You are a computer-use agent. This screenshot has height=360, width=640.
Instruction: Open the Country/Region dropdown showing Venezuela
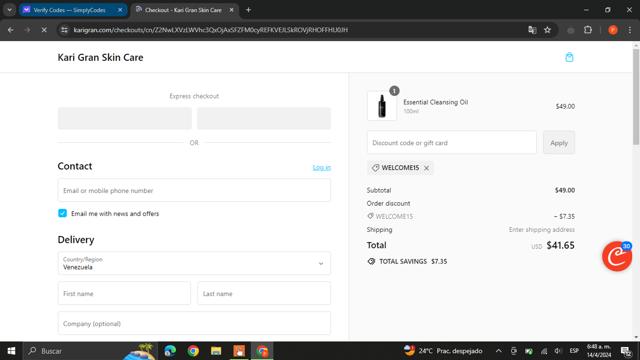pos(194,263)
